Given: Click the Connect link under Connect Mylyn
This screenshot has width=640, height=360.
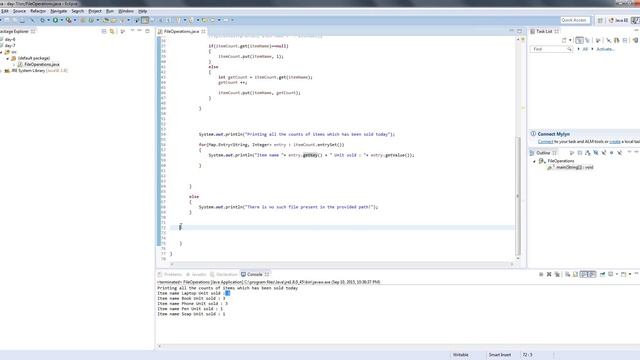Looking at the screenshot, I should tap(545, 142).
